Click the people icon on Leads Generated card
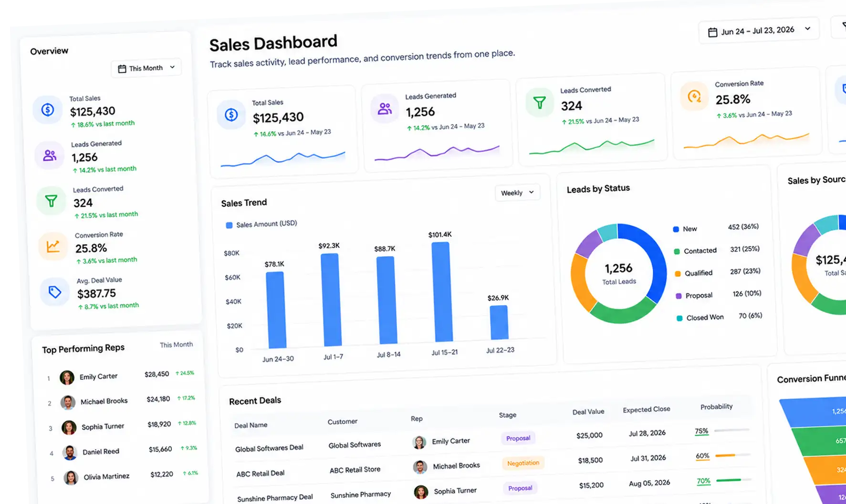Screen dimensions: 846x504 click(385, 109)
